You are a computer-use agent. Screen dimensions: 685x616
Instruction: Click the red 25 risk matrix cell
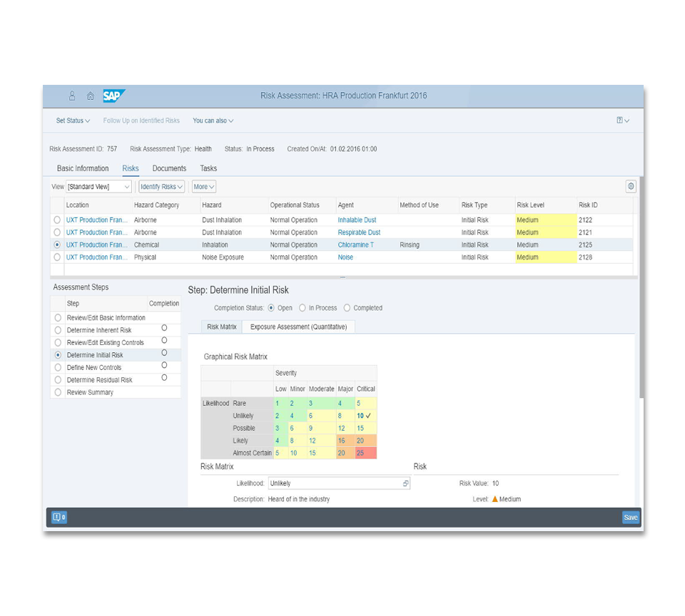point(366,453)
